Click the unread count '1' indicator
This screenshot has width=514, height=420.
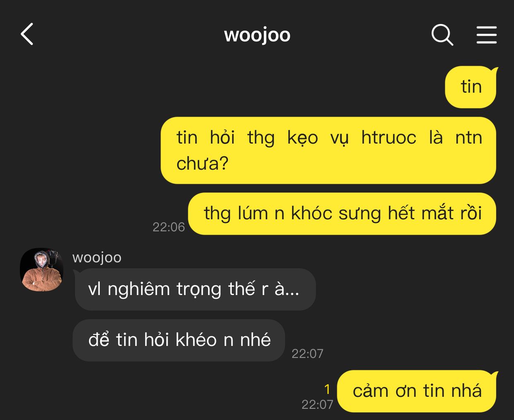(x=327, y=389)
